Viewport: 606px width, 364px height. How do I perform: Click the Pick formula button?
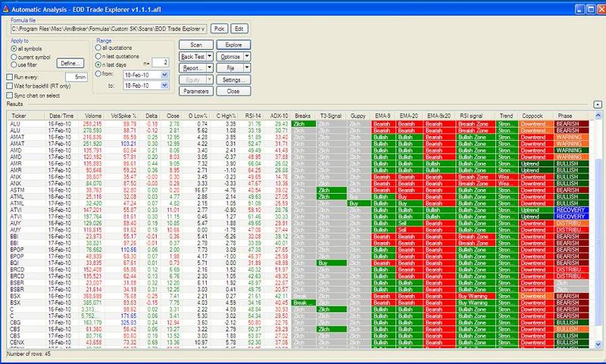[x=219, y=29]
